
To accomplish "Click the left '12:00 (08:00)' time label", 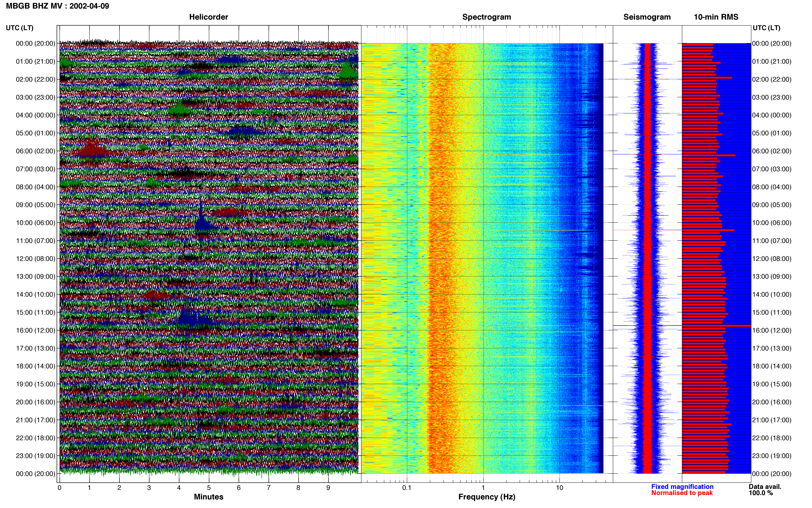I will (36, 259).
